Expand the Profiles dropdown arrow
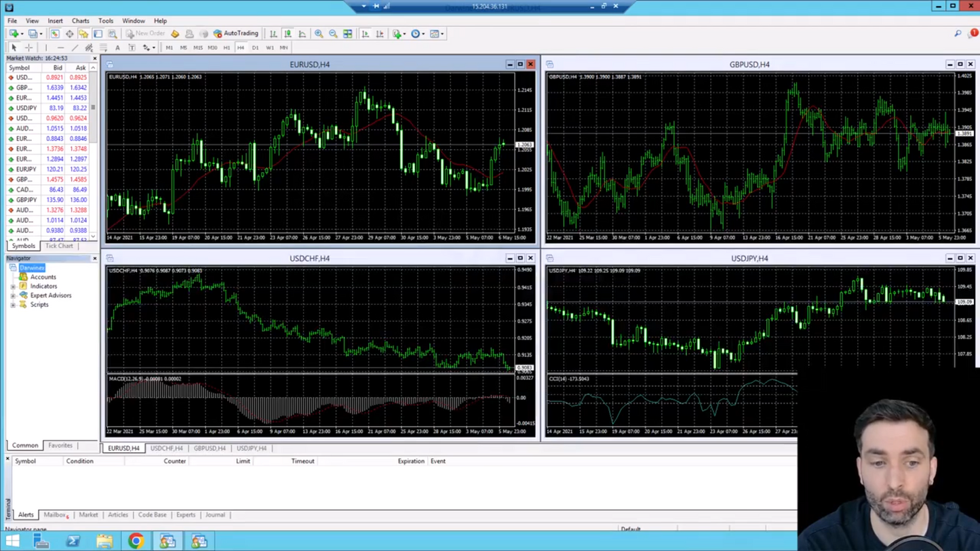980x551 pixels. point(41,34)
